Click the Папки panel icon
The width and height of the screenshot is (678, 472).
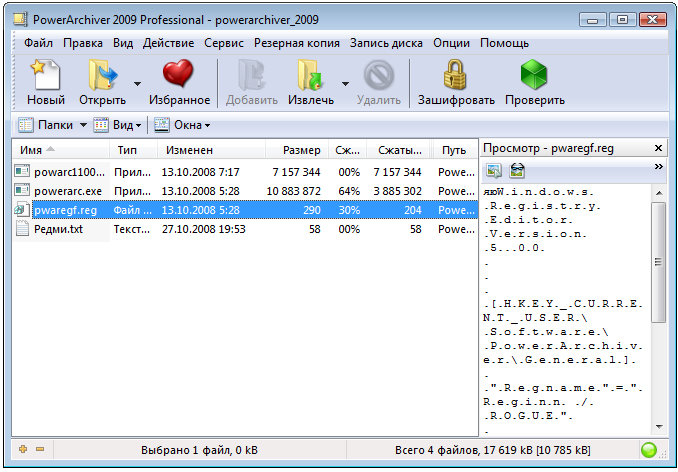click(26, 125)
